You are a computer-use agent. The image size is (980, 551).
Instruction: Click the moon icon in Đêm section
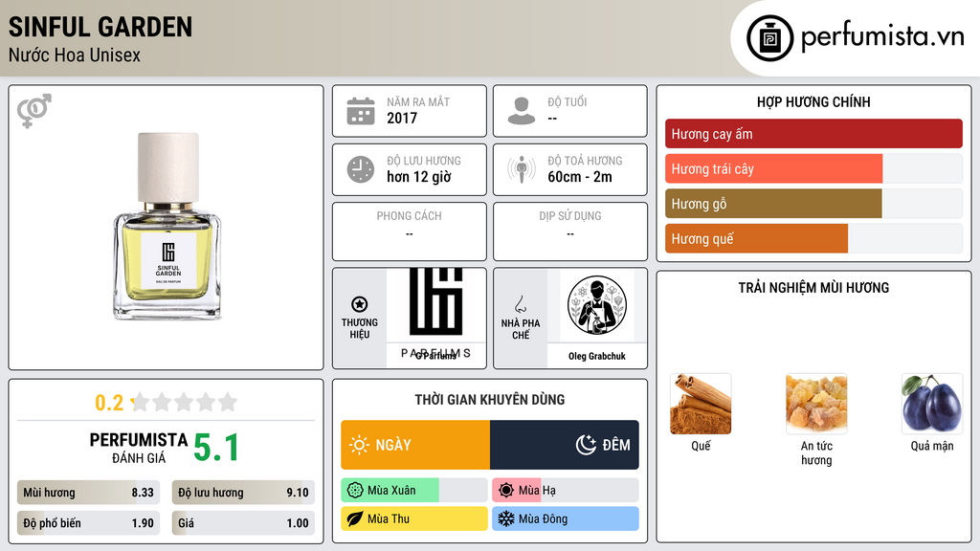pos(586,445)
